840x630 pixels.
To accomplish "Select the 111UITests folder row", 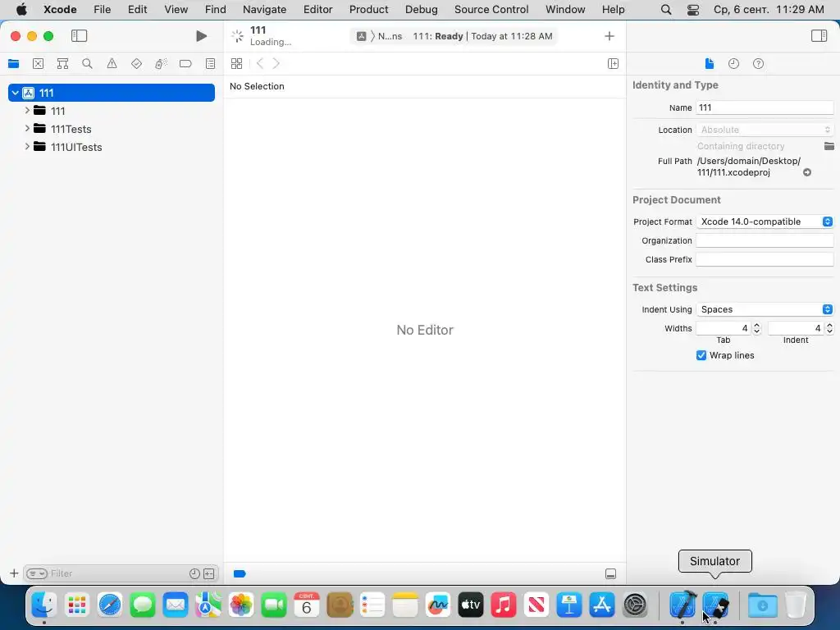I will click(x=112, y=147).
